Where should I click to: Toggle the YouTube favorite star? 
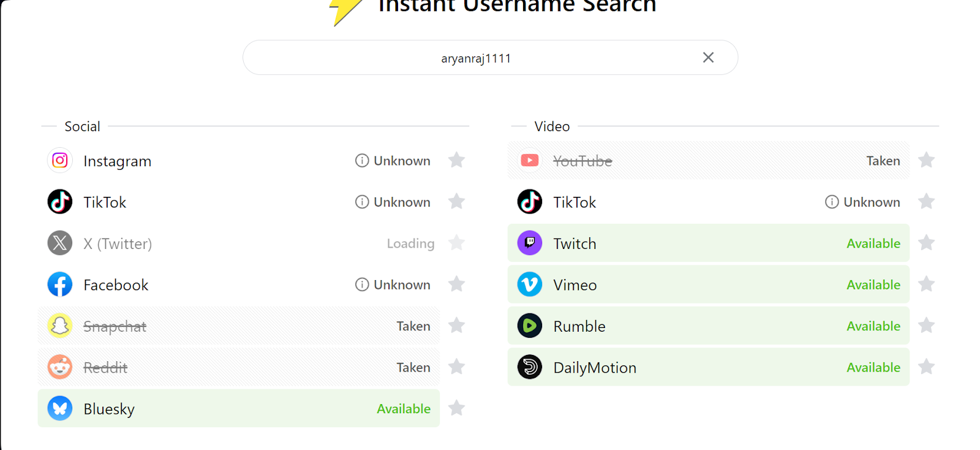pos(926,161)
